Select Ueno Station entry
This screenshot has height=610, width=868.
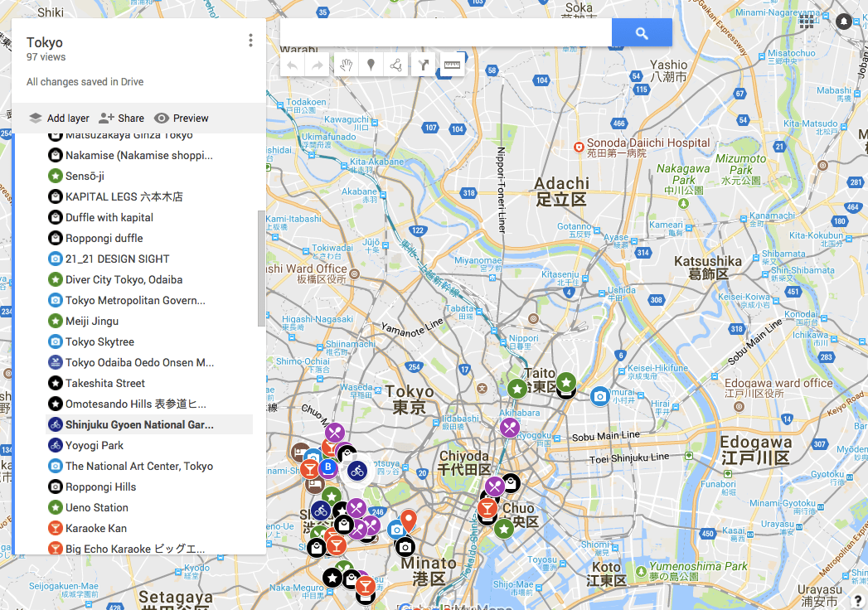point(149,507)
